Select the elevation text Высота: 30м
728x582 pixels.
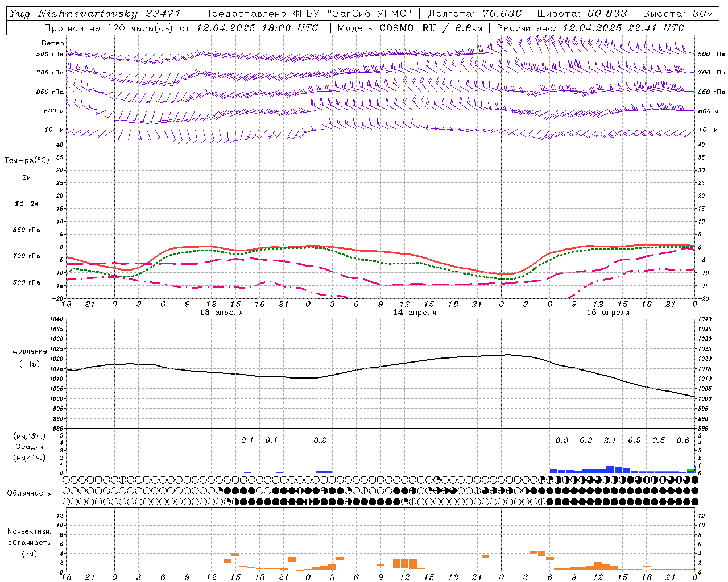(x=677, y=14)
